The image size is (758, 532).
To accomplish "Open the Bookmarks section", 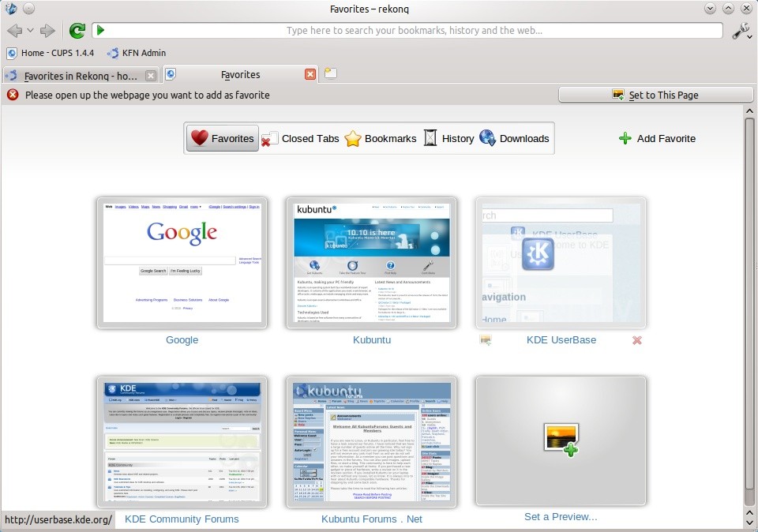I will 381,138.
